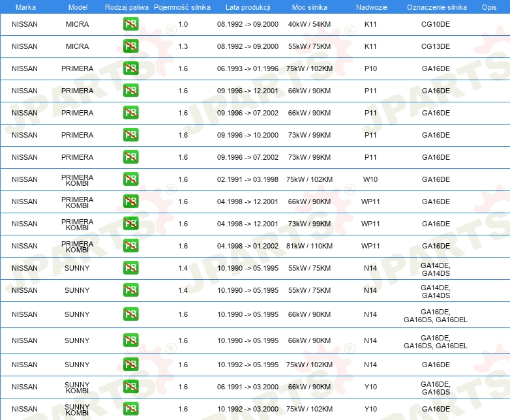Select engine code CG13DE
The height and width of the screenshot is (420, 510).
tap(436, 46)
